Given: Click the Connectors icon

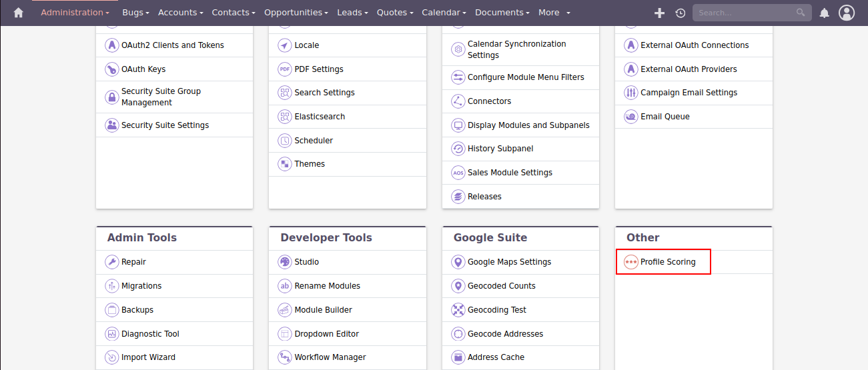Looking at the screenshot, I should tap(458, 101).
